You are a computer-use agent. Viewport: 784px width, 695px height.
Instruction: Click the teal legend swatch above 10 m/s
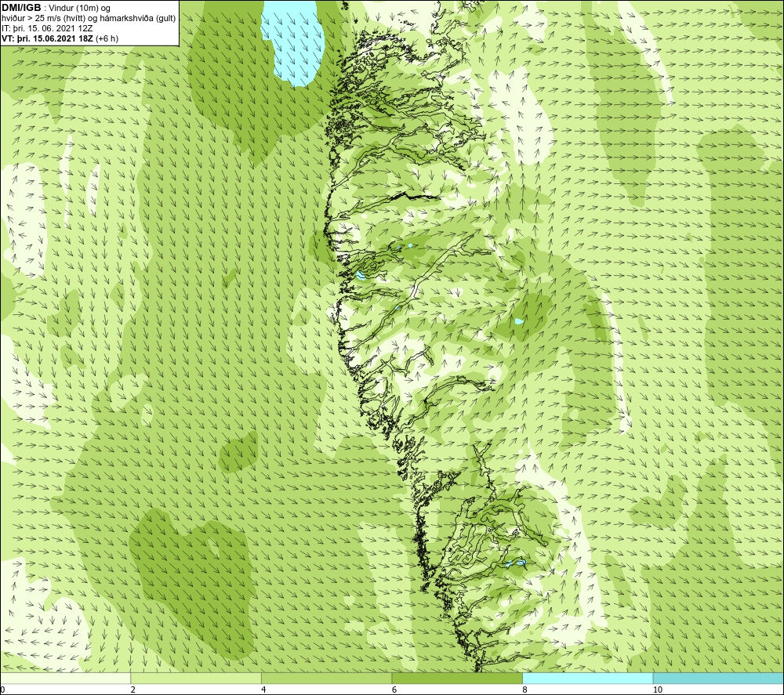coord(718,678)
